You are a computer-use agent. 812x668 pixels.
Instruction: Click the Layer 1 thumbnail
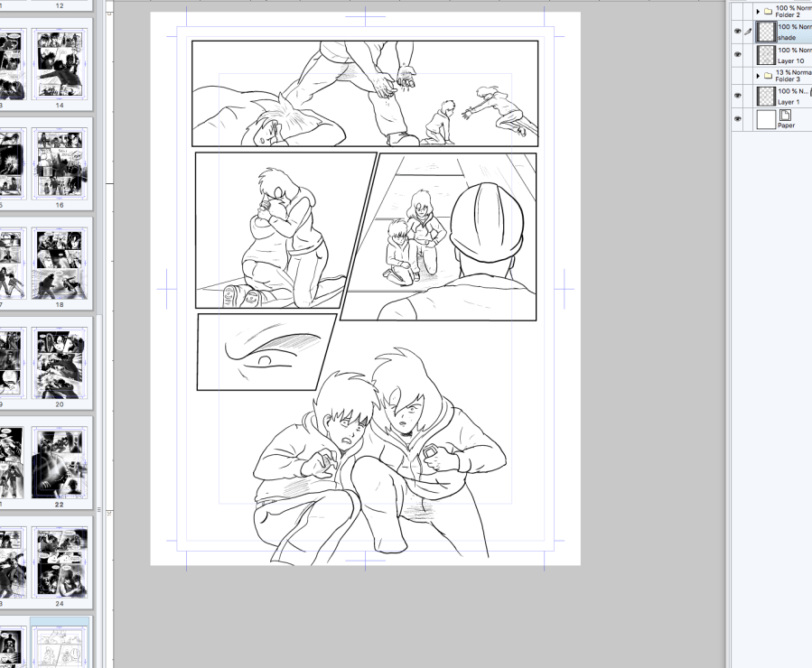coord(766,96)
